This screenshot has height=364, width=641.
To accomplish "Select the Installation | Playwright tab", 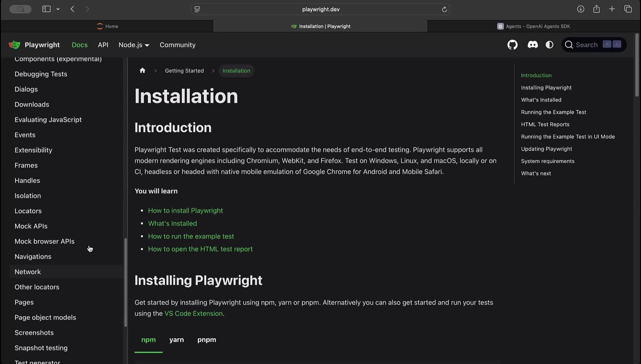I will [x=320, y=26].
